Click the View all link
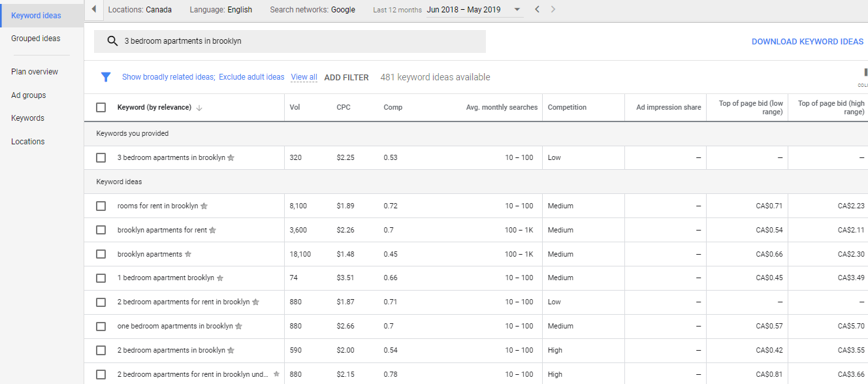868x384 pixels. coord(304,77)
